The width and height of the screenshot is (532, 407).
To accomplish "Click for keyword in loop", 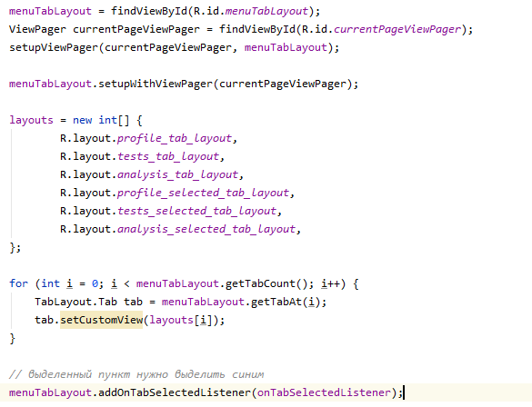I will coord(18,283).
